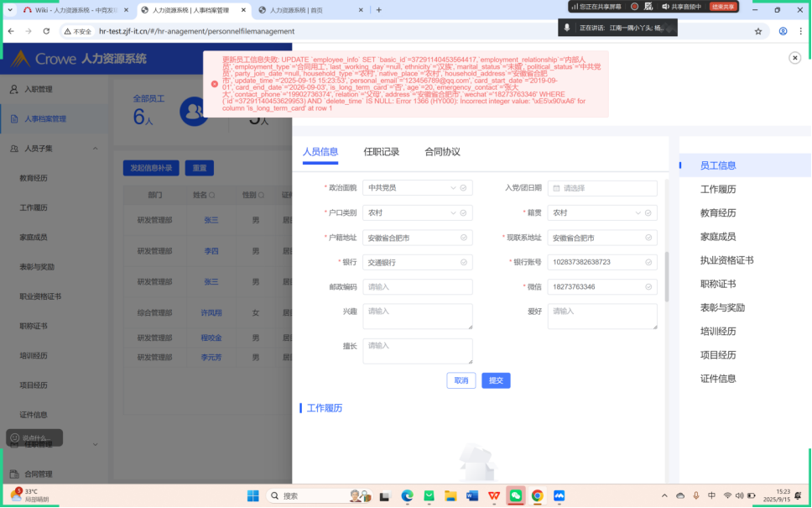Click the 重置 button
The width and height of the screenshot is (812, 508).
[200, 168]
